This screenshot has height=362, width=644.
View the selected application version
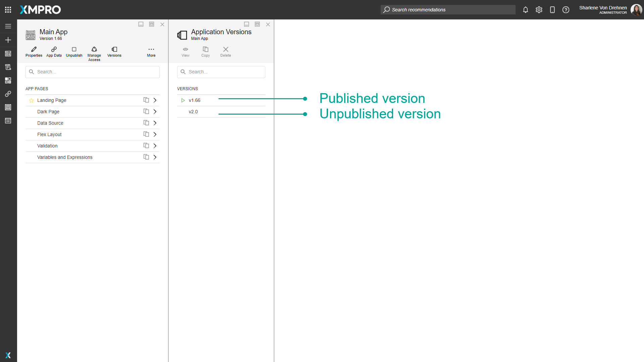click(x=185, y=52)
